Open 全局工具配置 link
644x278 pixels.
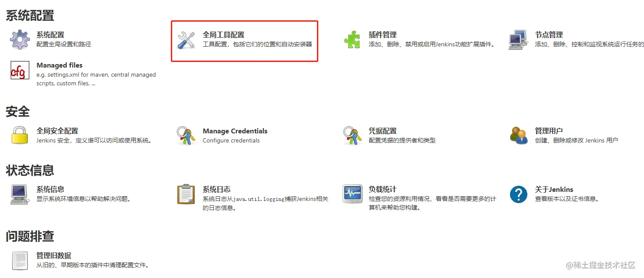[x=223, y=35]
